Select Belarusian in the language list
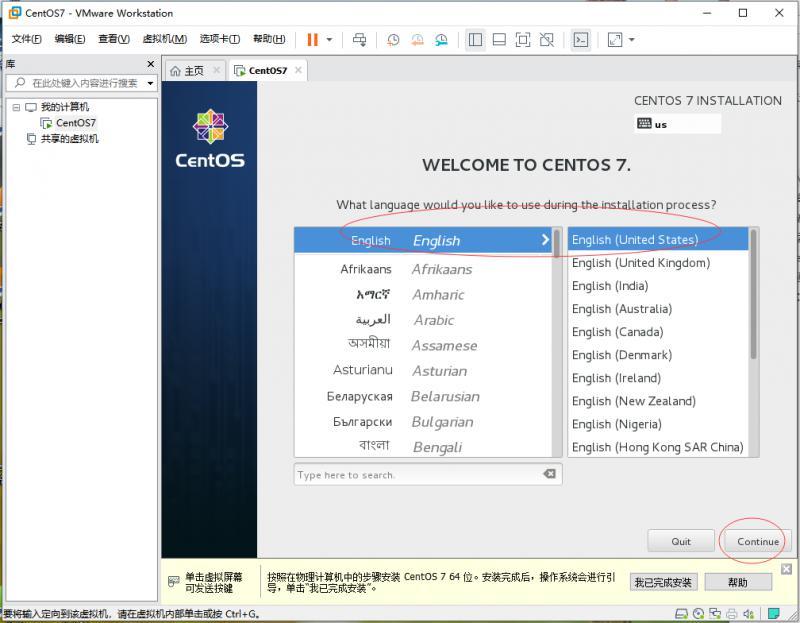 click(423, 396)
